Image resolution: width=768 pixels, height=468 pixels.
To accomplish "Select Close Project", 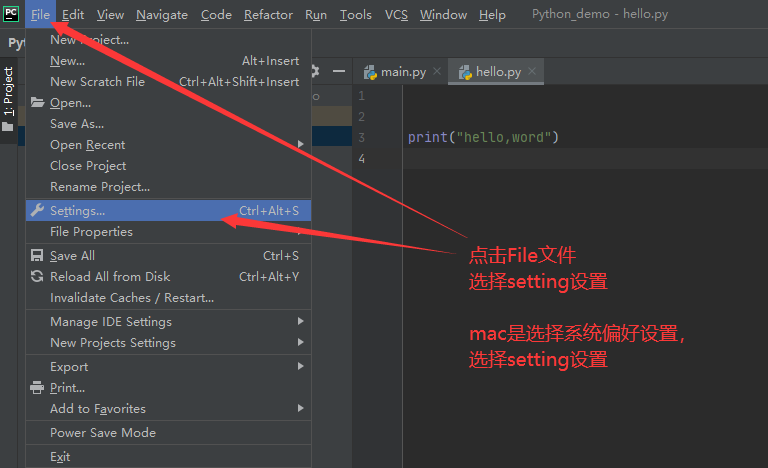I will click(x=168, y=166).
